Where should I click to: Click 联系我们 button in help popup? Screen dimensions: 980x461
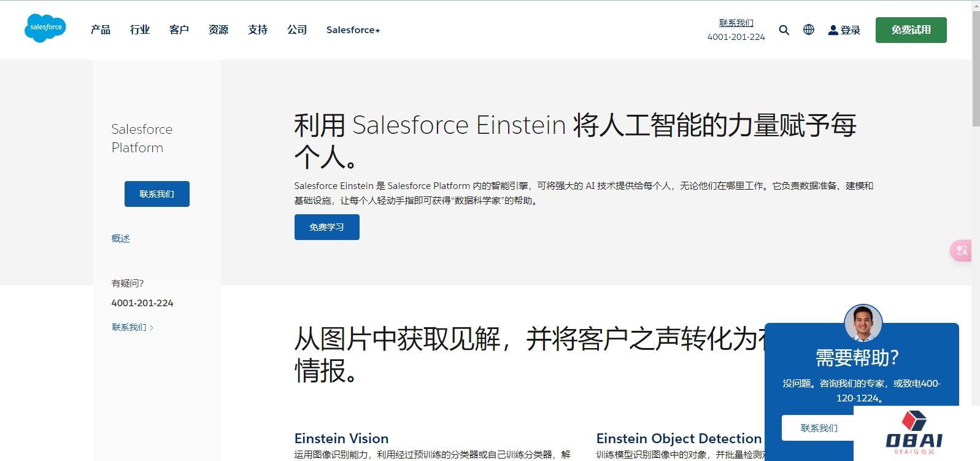[819, 428]
